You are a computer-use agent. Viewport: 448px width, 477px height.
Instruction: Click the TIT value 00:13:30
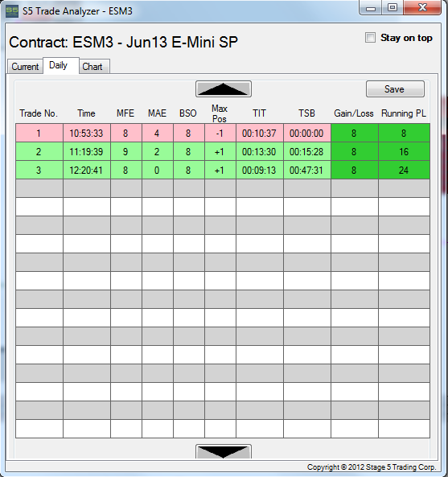point(260,151)
